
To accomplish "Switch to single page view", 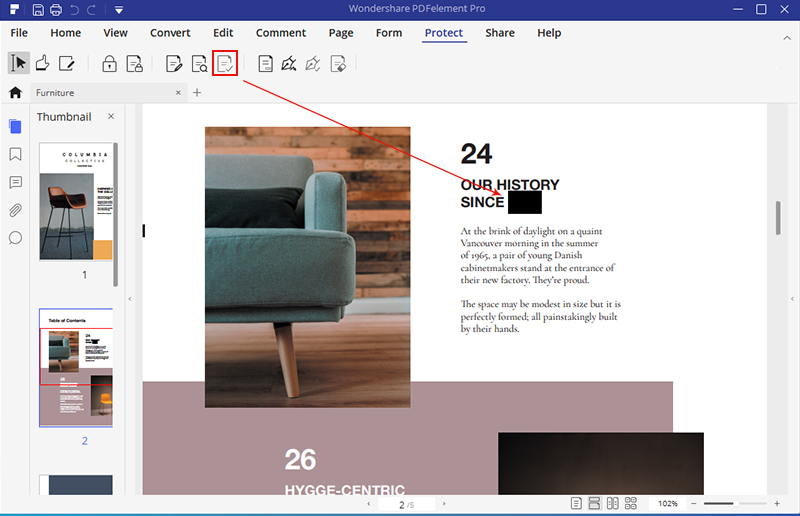I will [576, 503].
